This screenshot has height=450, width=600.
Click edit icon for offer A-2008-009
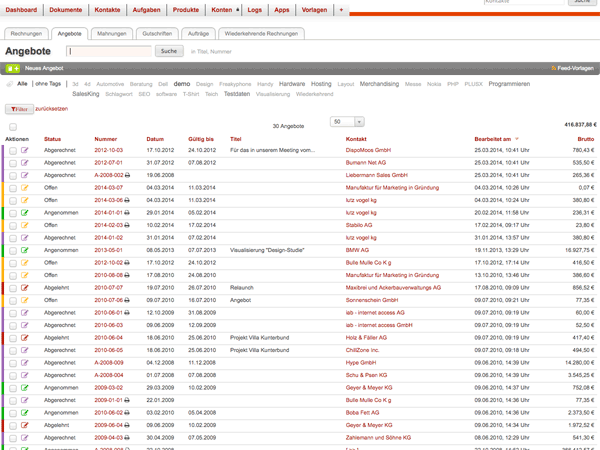24,363
